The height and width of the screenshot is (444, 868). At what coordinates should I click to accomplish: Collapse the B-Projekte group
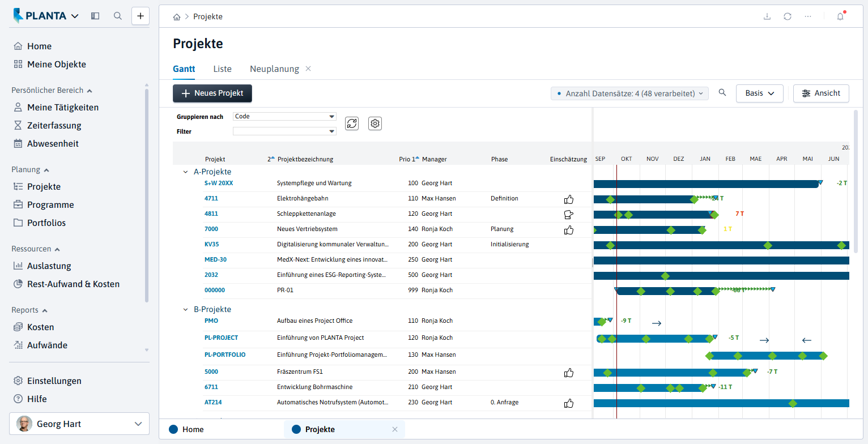click(185, 309)
